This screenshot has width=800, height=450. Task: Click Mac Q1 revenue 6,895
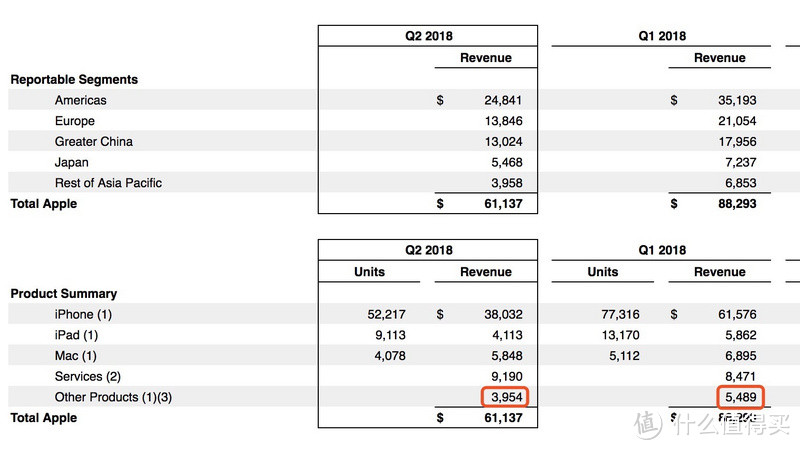pyautogui.click(x=741, y=356)
